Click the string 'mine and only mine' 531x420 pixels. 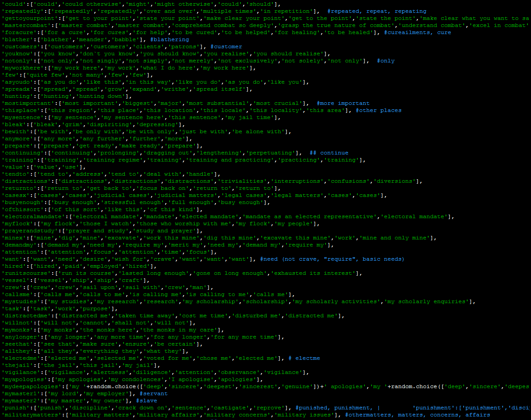point(394,238)
